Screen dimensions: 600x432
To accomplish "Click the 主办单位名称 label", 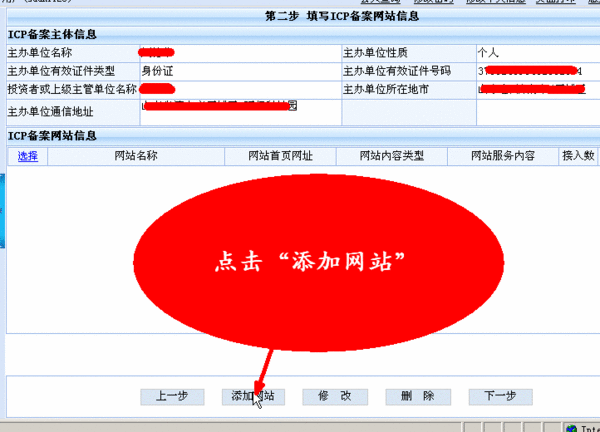I will point(40,53).
